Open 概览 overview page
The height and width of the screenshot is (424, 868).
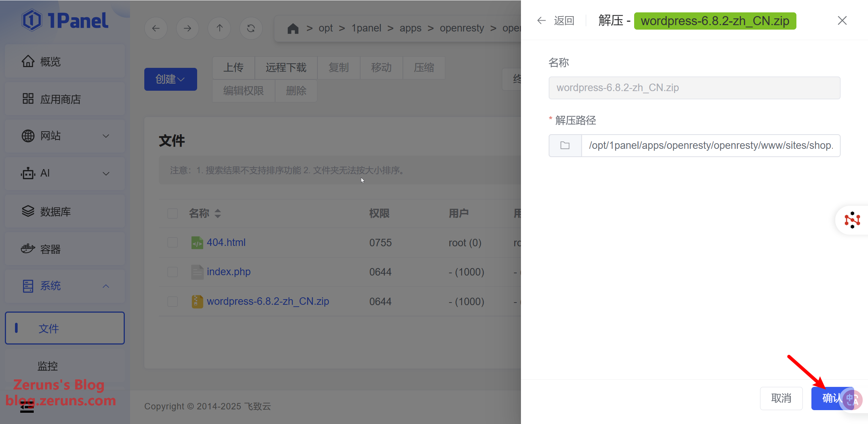point(65,61)
